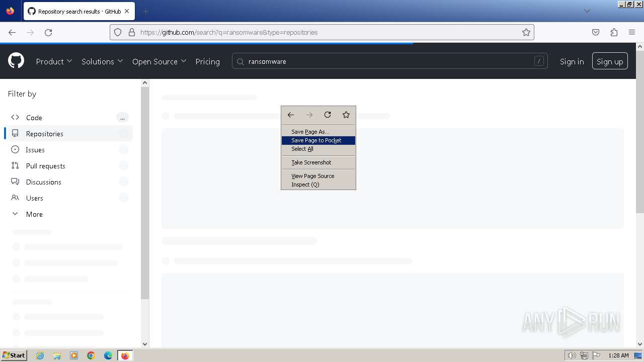This screenshot has height=362, width=644.
Task: Click tracking protection shield icon
Action: 118,32
